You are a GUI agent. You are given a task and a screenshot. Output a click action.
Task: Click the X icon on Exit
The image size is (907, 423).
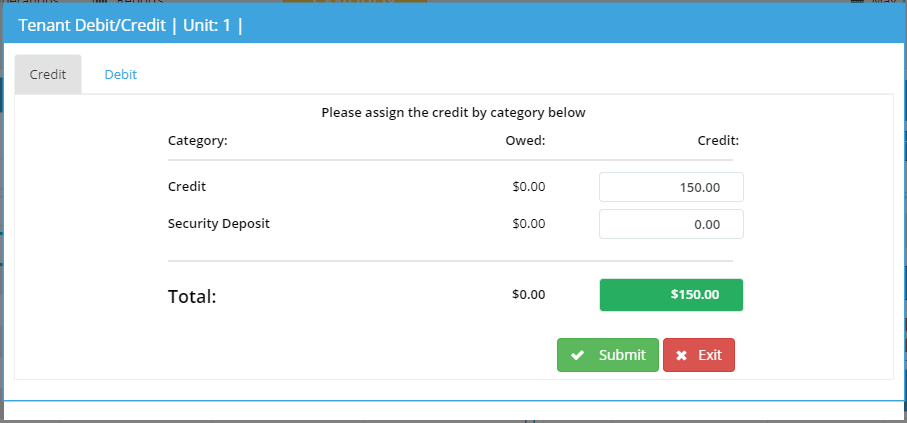681,355
